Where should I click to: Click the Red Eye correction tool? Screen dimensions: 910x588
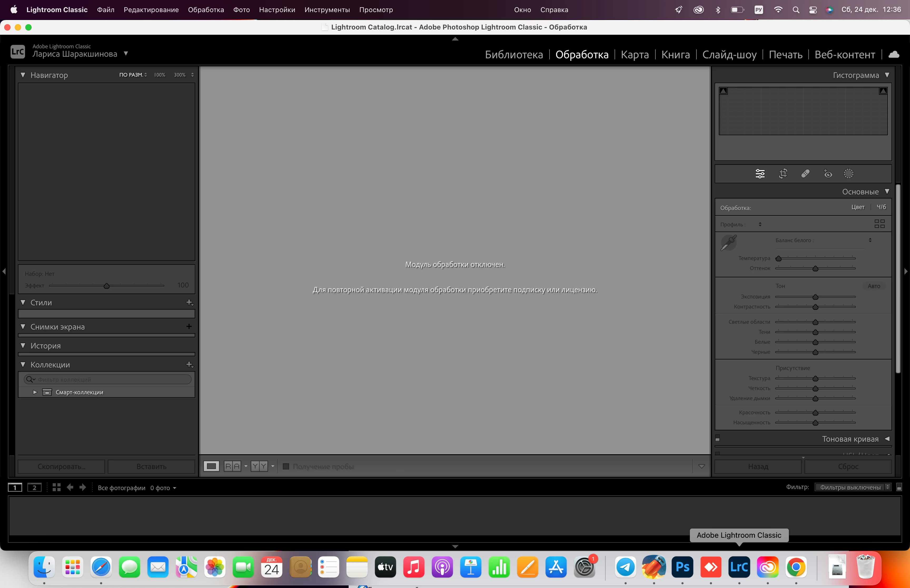[828, 174]
